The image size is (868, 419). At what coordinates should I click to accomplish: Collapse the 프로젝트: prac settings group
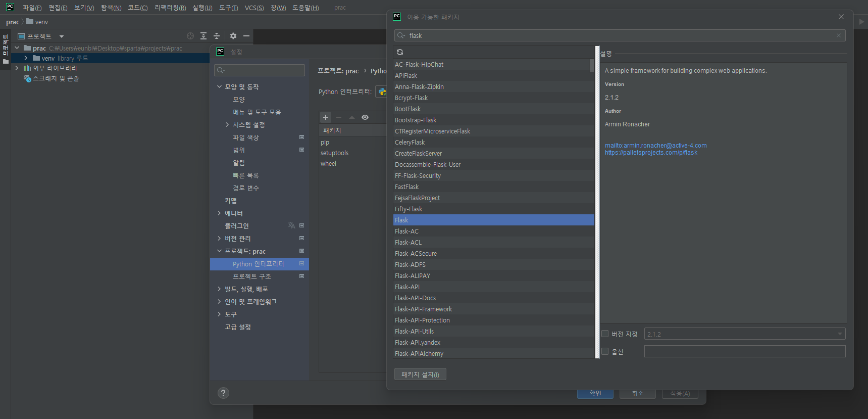[x=219, y=251]
